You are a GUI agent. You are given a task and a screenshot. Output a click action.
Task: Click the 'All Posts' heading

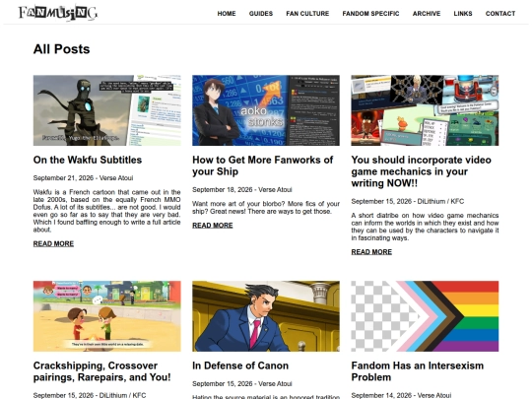[61, 49]
